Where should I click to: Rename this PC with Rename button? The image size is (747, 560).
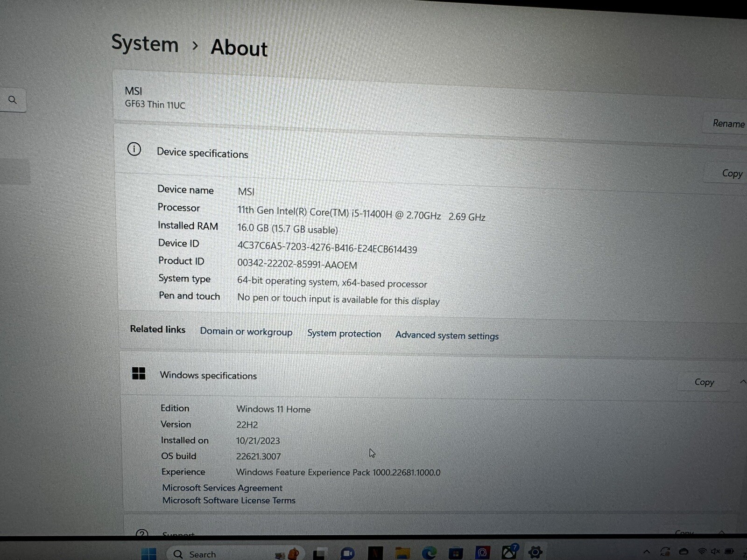[728, 123]
